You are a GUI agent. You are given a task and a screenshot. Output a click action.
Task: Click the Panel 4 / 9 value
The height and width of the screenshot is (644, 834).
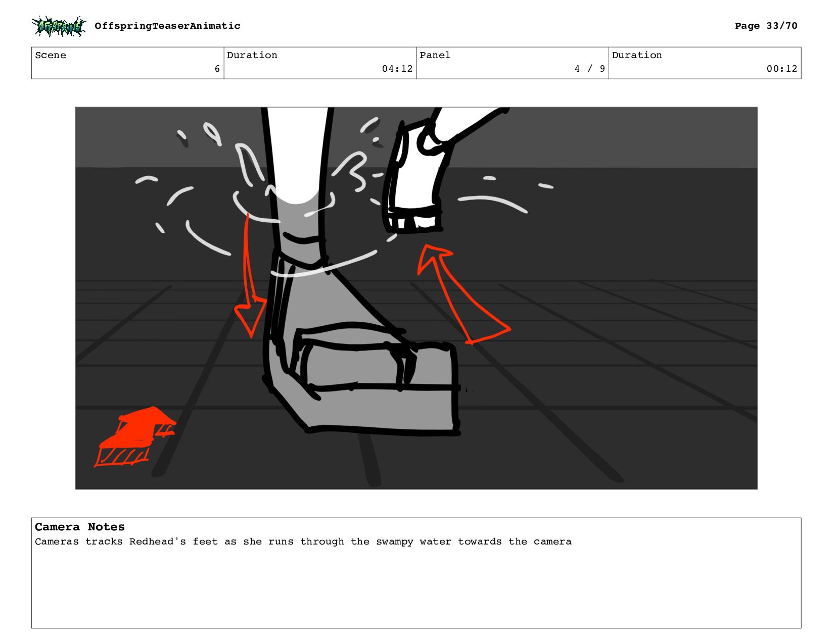[589, 69]
